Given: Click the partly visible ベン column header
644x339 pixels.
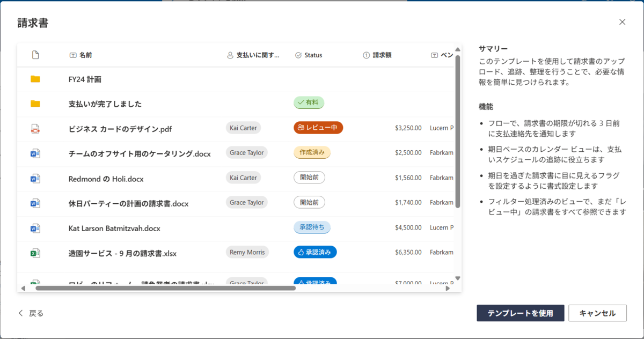Looking at the screenshot, I should [442, 55].
